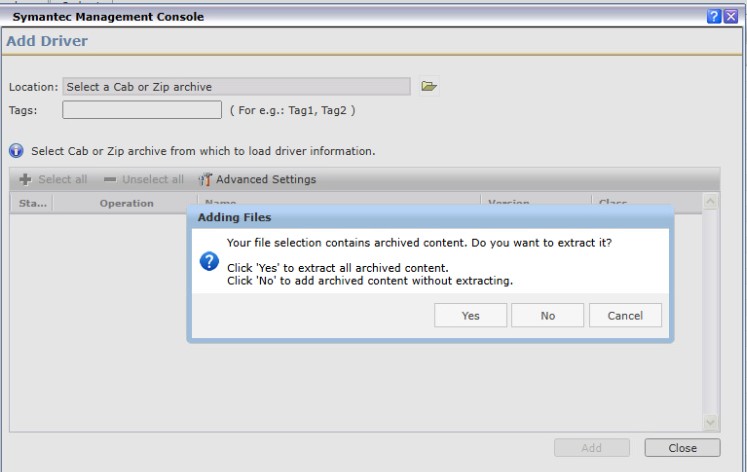Close the Symantec Management Console window

(731, 16)
